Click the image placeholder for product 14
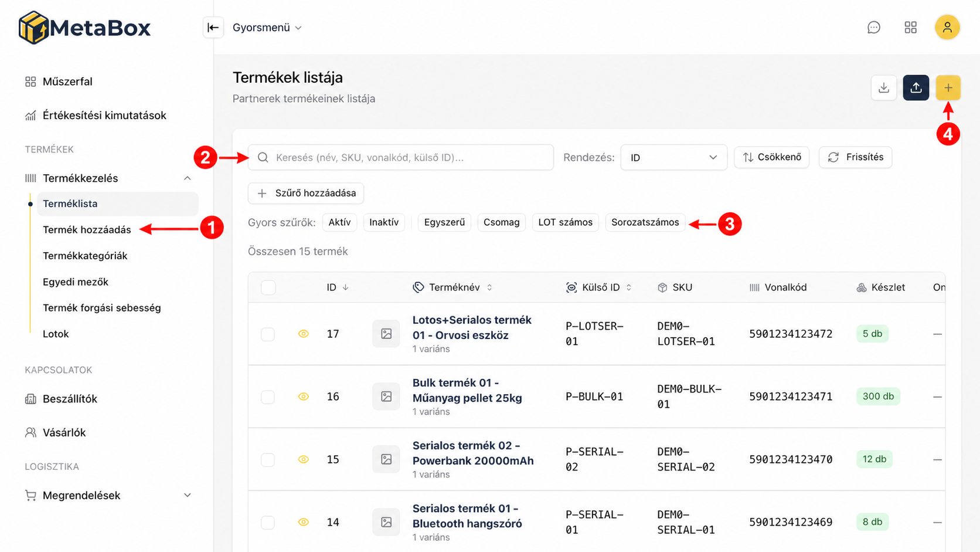The height and width of the screenshot is (552, 980). tap(386, 522)
